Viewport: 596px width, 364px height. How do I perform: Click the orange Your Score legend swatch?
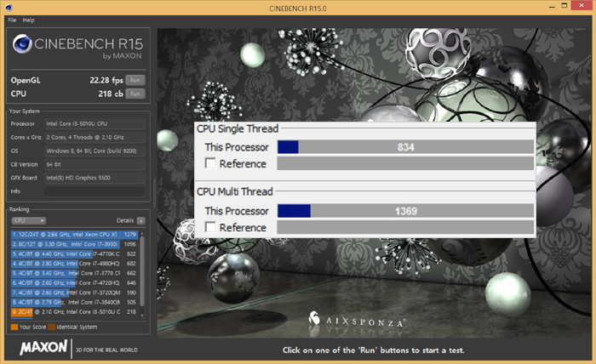tap(14, 326)
